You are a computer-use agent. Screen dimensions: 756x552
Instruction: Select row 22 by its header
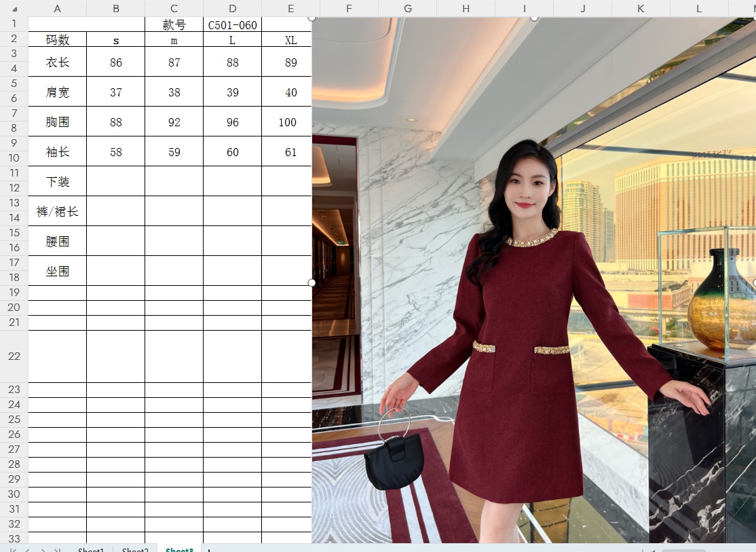[x=14, y=356]
